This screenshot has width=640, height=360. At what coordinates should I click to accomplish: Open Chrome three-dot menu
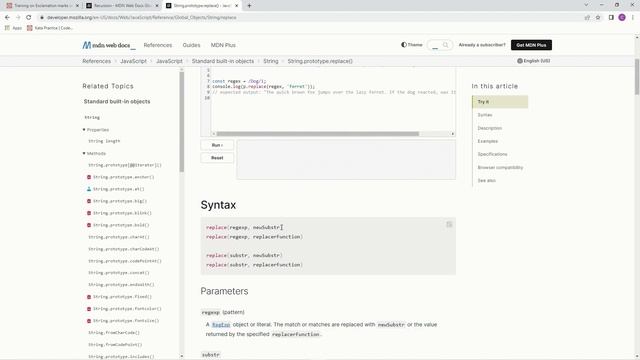tap(633, 18)
